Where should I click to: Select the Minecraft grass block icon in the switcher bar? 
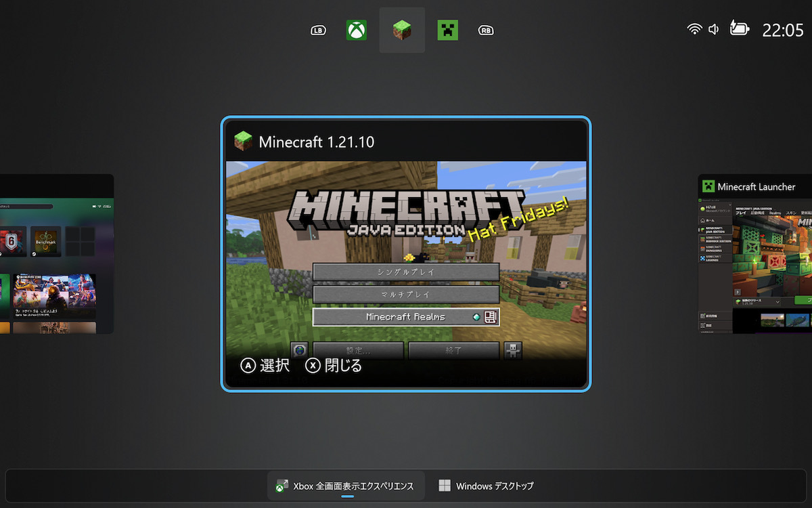(x=402, y=30)
